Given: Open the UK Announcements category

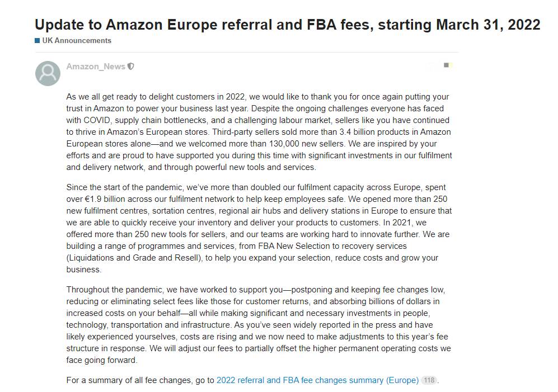Looking at the screenshot, I should click(77, 41).
